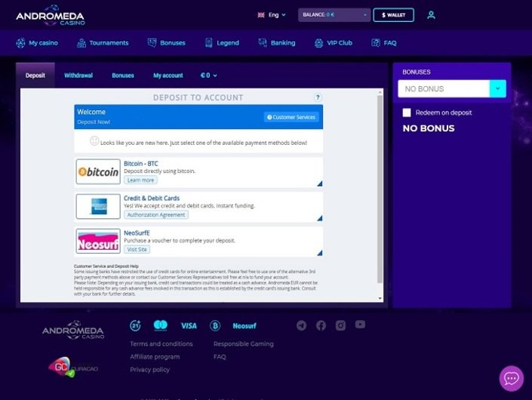Open the Telegram social icon

tap(302, 325)
